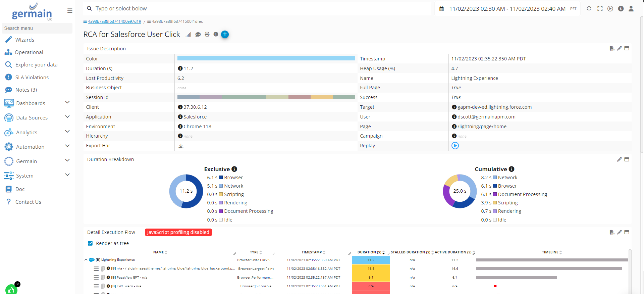Viewport: 644px width, 294px height.
Task: Download the HAR export file
Action: (181, 146)
